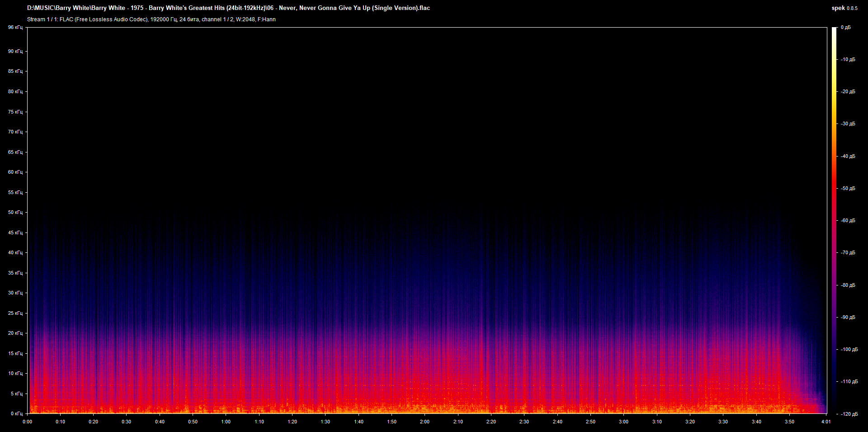The width and height of the screenshot is (868, 432).
Task: Click the 80 кГц frequency label
Action: click(15, 91)
